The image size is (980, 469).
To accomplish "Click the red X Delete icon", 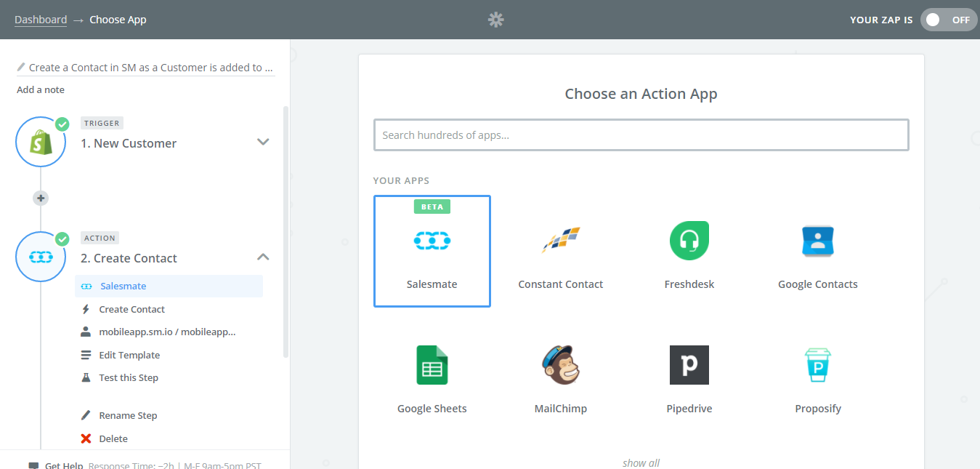I will 86,438.
